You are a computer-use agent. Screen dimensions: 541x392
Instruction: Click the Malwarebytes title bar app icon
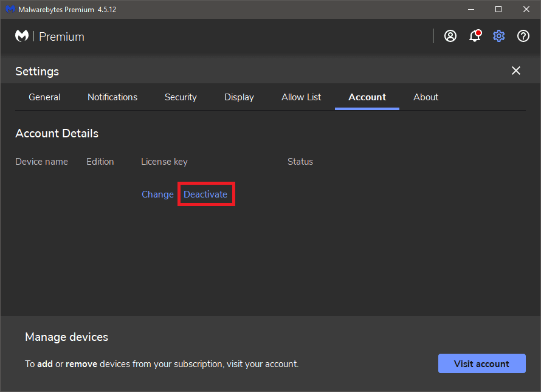10,9
